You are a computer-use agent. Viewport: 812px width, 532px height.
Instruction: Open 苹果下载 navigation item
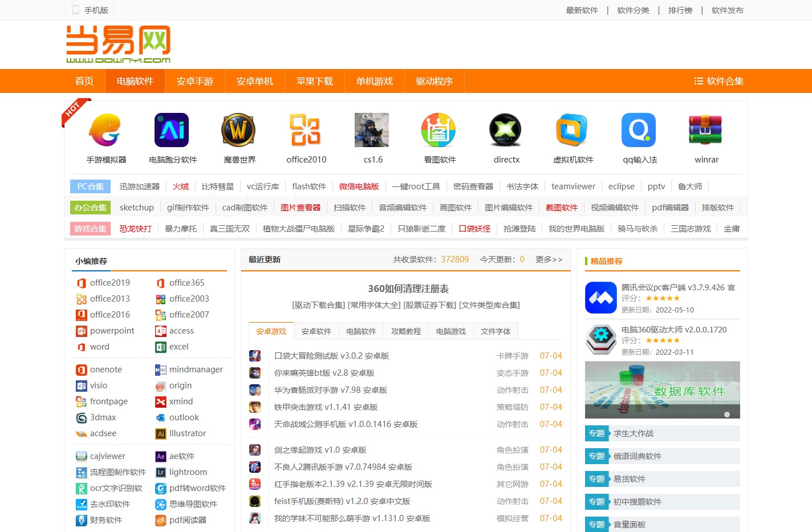[315, 81]
